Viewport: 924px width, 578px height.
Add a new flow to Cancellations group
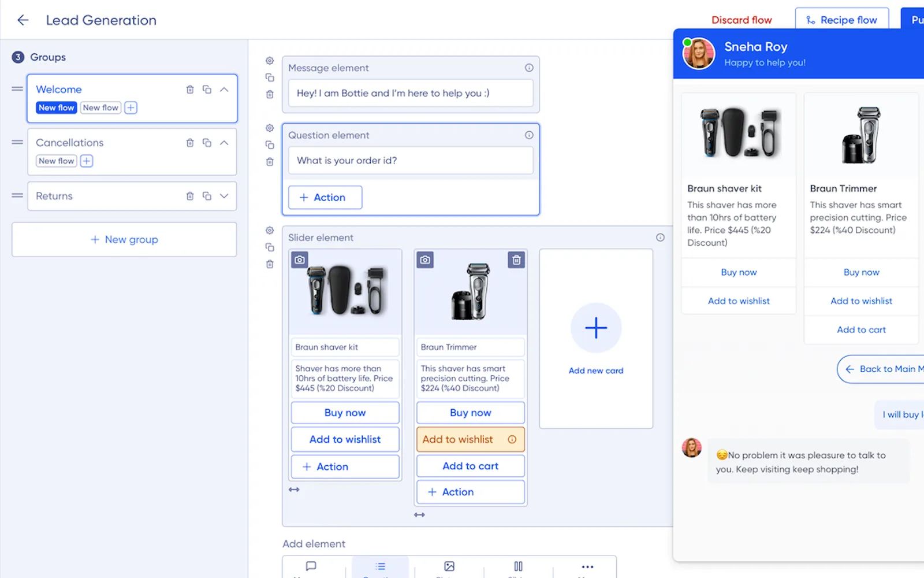coord(87,161)
